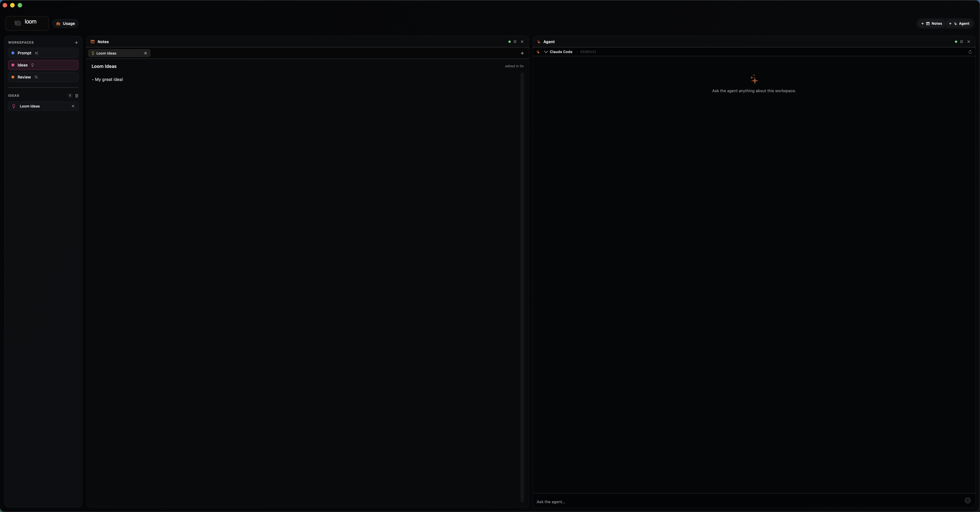The width and height of the screenshot is (980, 512).
Task: Click the yellow lightbulb on the Loom Ideas tab
Action: click(93, 53)
